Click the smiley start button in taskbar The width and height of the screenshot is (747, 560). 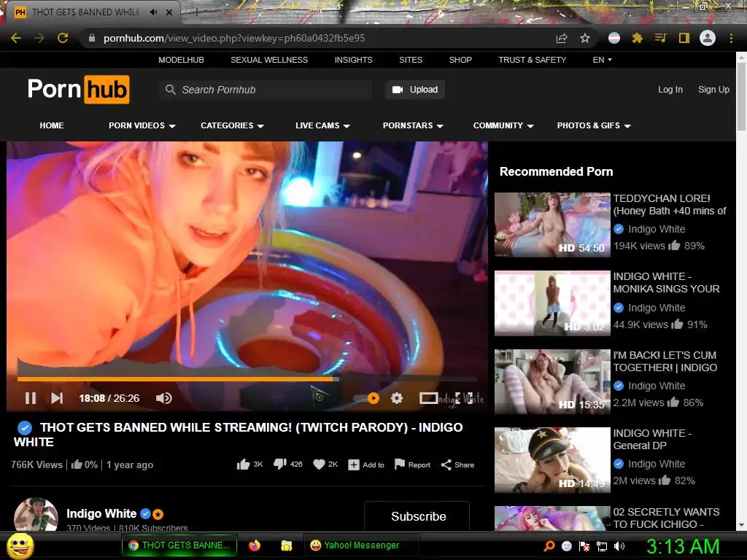click(x=20, y=545)
